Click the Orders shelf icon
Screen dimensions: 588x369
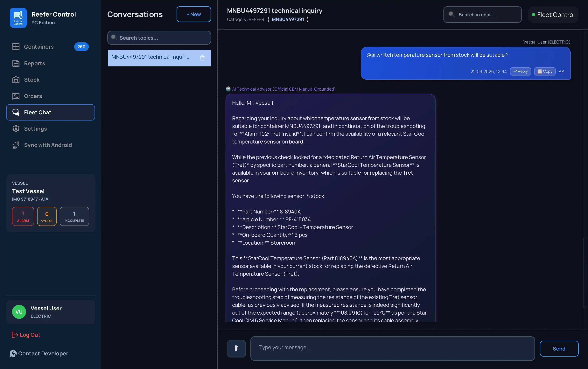[16, 96]
